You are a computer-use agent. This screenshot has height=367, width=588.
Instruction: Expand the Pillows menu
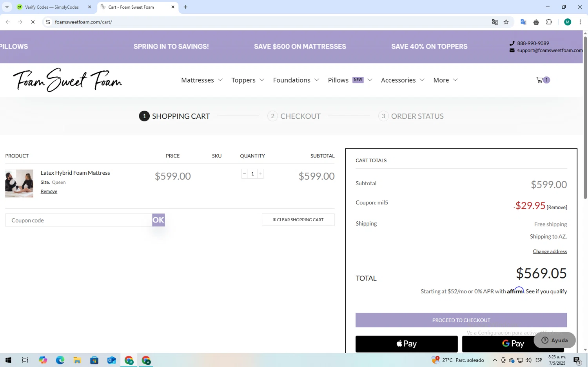(x=350, y=80)
